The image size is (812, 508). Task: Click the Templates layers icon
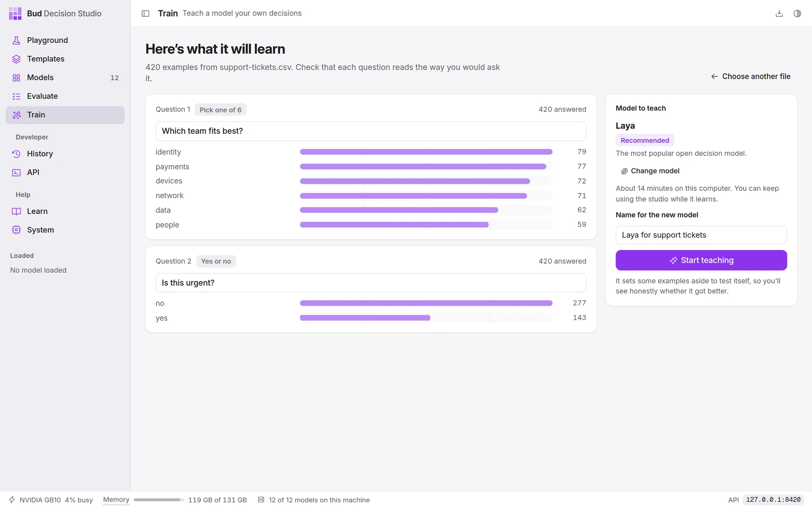[x=16, y=59]
